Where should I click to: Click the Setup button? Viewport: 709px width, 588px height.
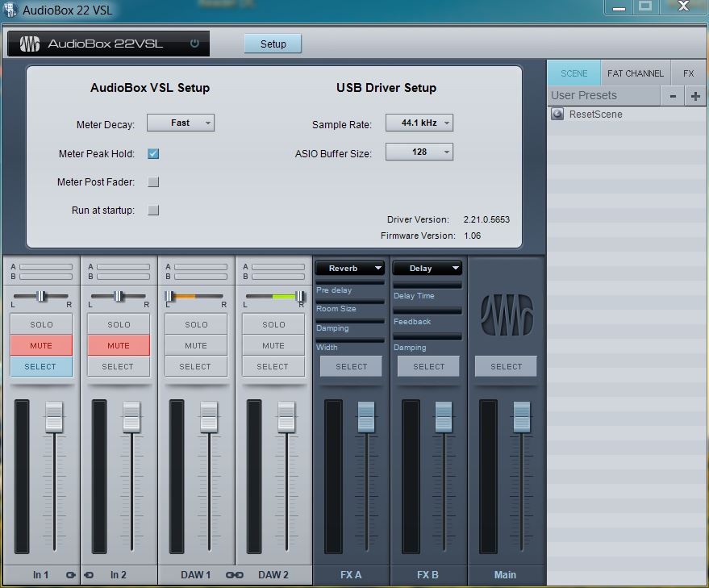(273, 44)
